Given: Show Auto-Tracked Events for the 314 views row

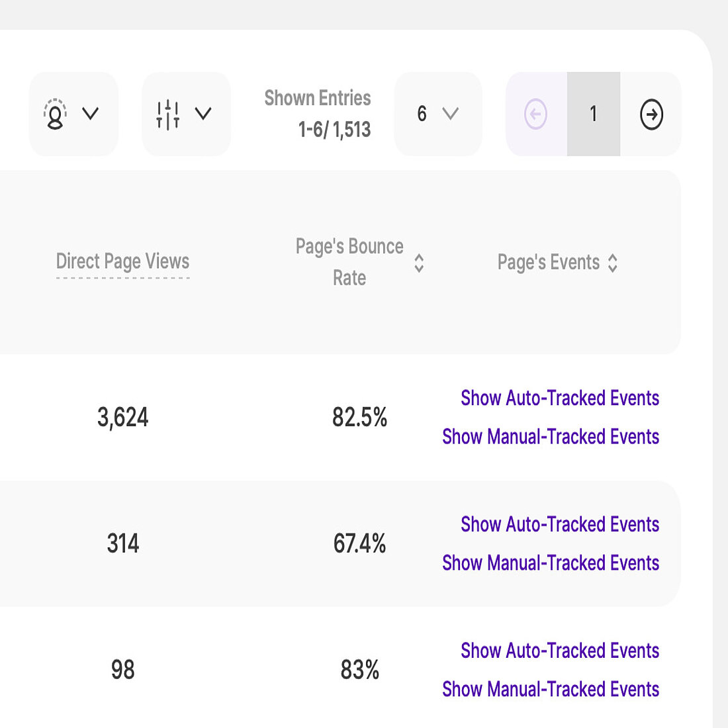Looking at the screenshot, I should coord(559,524).
